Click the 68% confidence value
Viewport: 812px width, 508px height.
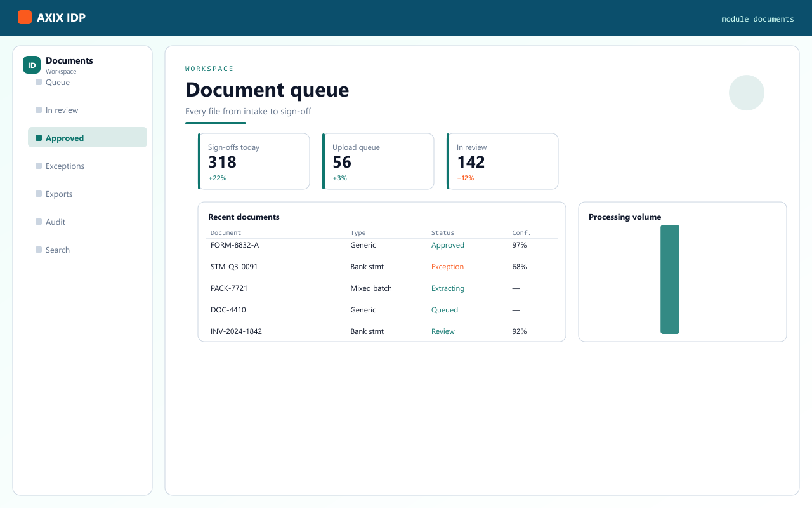click(520, 267)
